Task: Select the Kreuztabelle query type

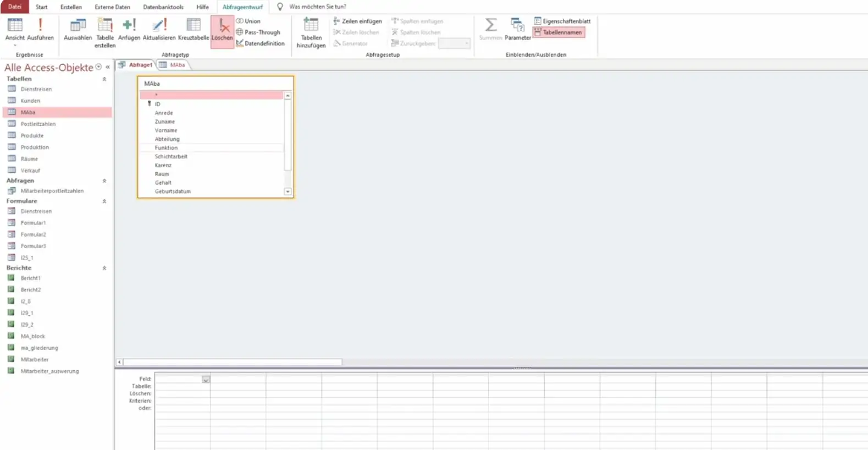Action: pyautogui.click(x=193, y=30)
